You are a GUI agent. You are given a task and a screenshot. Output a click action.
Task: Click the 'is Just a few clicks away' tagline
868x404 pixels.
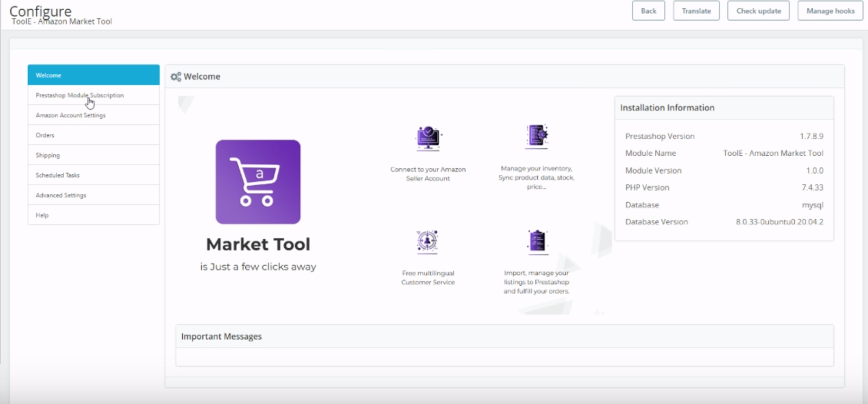[x=258, y=267]
